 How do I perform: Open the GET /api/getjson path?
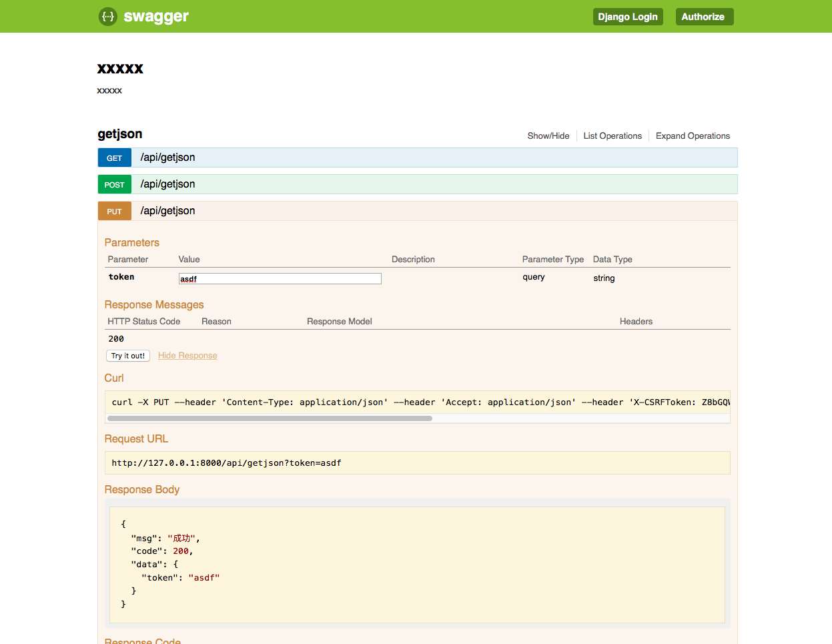167,157
